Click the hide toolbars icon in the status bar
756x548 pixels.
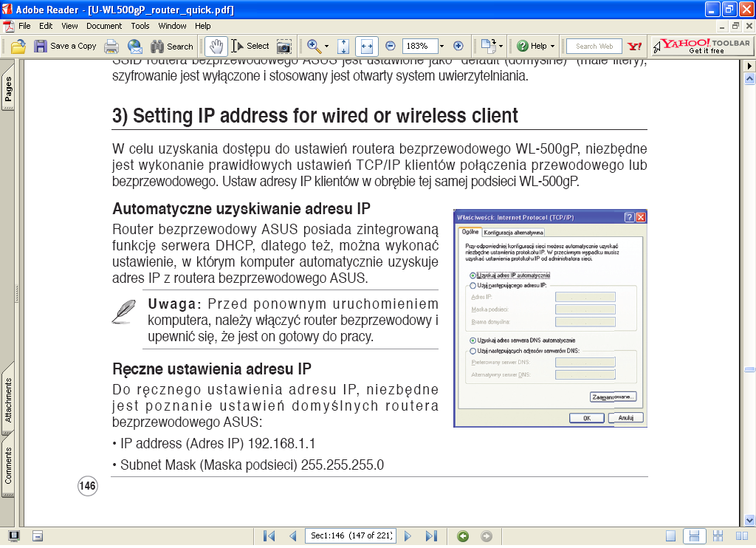[38, 536]
